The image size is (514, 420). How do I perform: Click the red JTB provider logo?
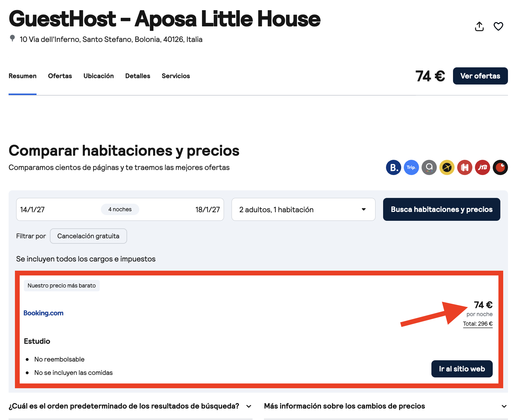483,167
